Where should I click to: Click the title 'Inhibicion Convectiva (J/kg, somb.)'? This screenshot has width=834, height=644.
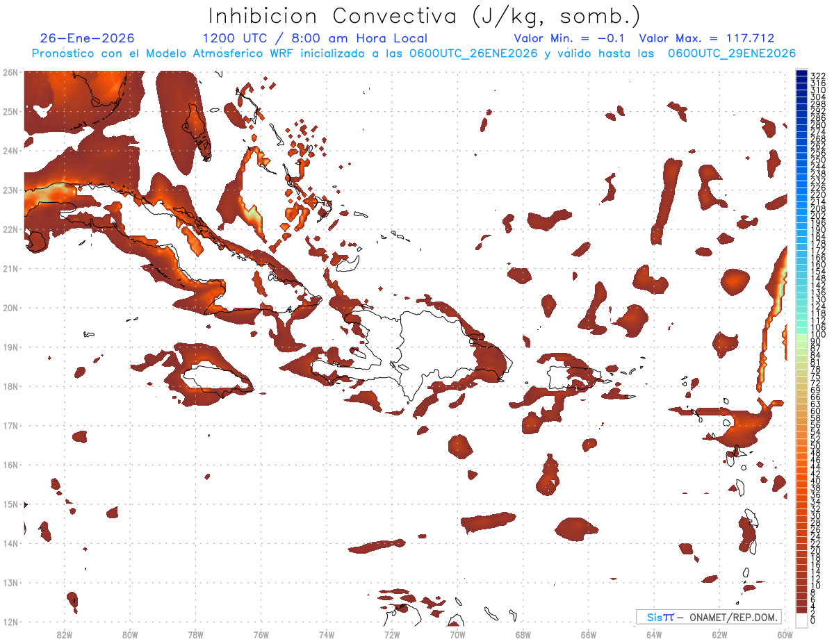[x=425, y=17]
